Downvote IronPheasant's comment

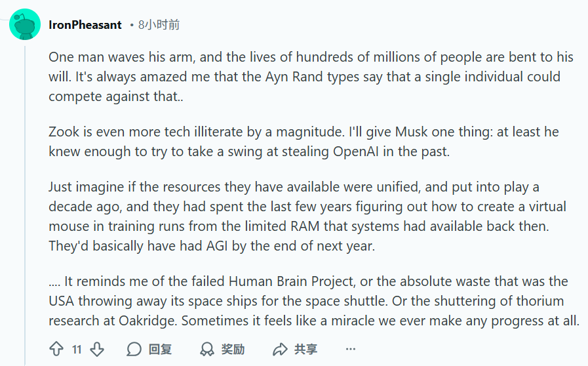pyautogui.click(x=96, y=349)
